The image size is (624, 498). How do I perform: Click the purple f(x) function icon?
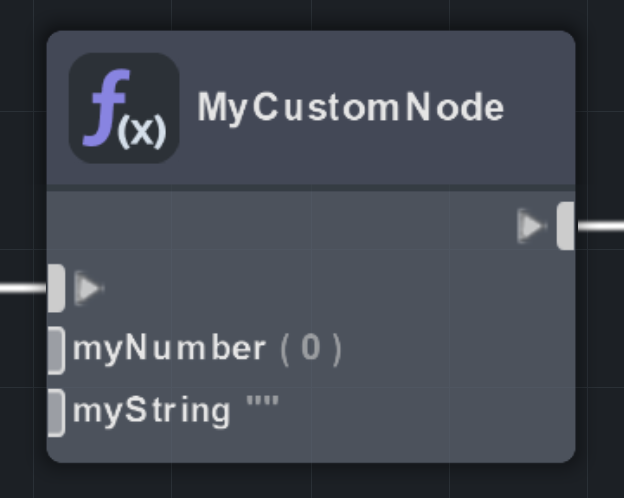pos(123,108)
